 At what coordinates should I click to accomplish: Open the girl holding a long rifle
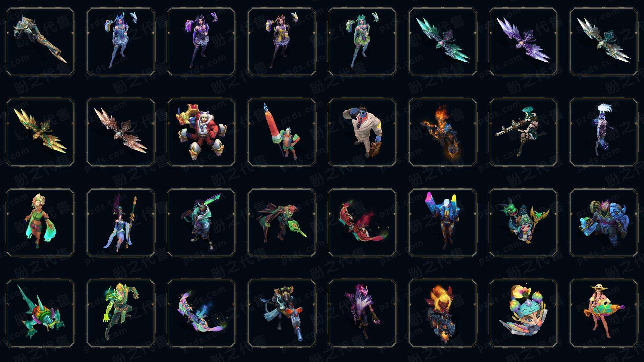tap(523, 132)
